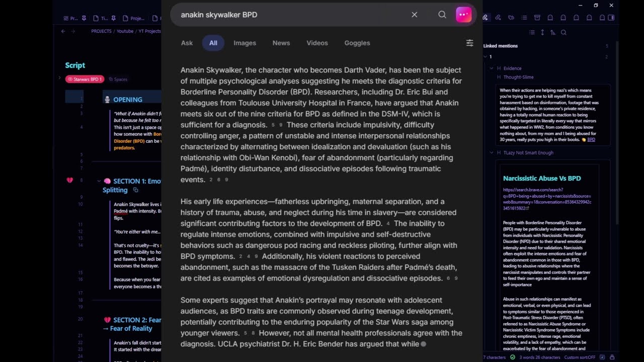The width and height of the screenshot is (644, 362).
Task: Open the pink AI assistant button
Action: (x=464, y=15)
